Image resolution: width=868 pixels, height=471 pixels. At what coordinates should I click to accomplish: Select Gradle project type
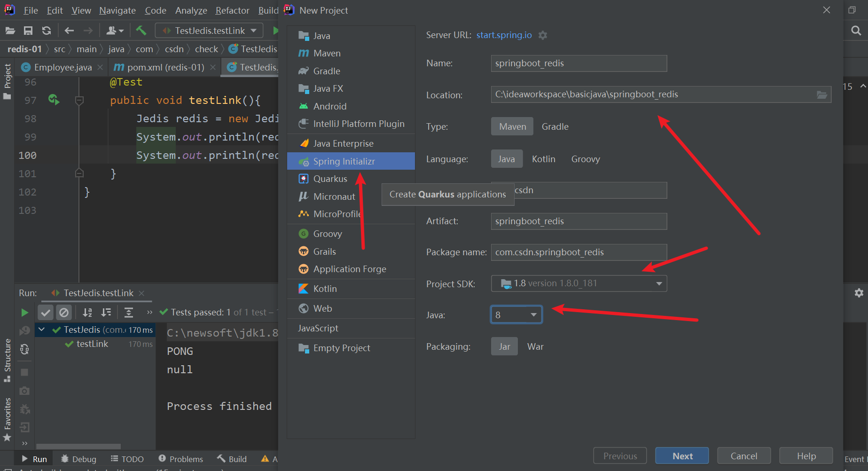pyautogui.click(x=555, y=126)
